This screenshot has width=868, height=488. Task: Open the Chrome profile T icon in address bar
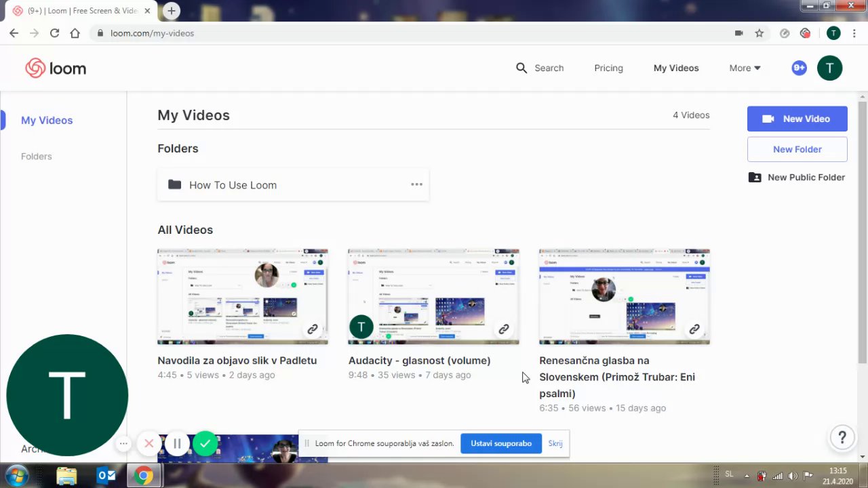[833, 33]
